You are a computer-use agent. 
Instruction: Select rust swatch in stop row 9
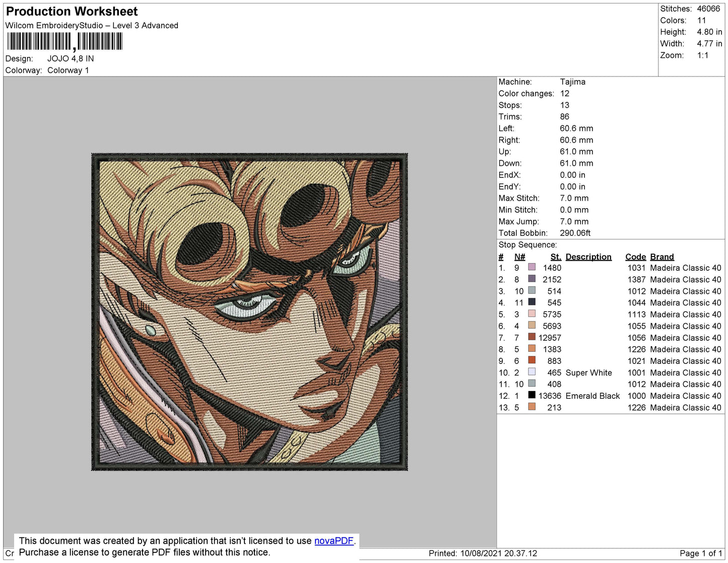click(x=532, y=360)
